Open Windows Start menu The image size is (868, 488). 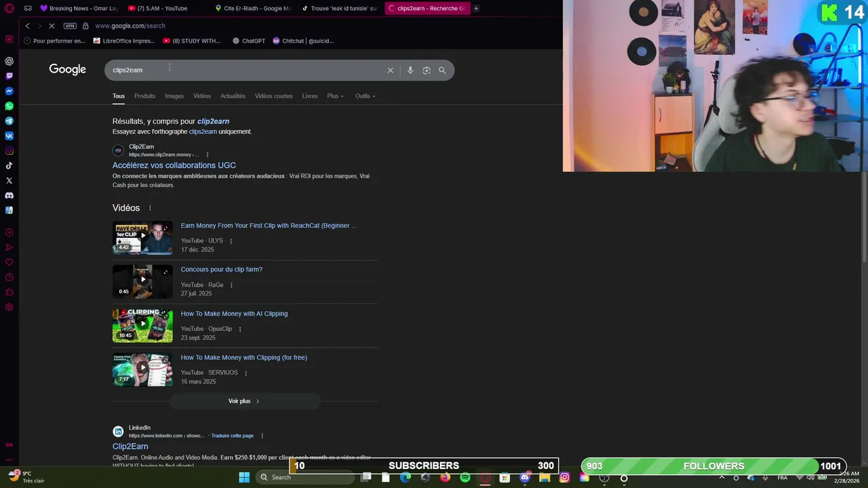pos(244,477)
